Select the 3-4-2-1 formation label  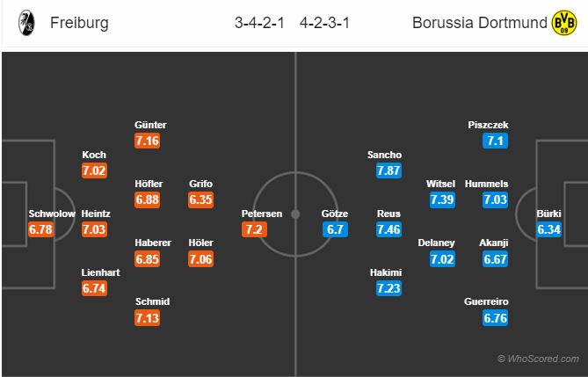coord(259,23)
